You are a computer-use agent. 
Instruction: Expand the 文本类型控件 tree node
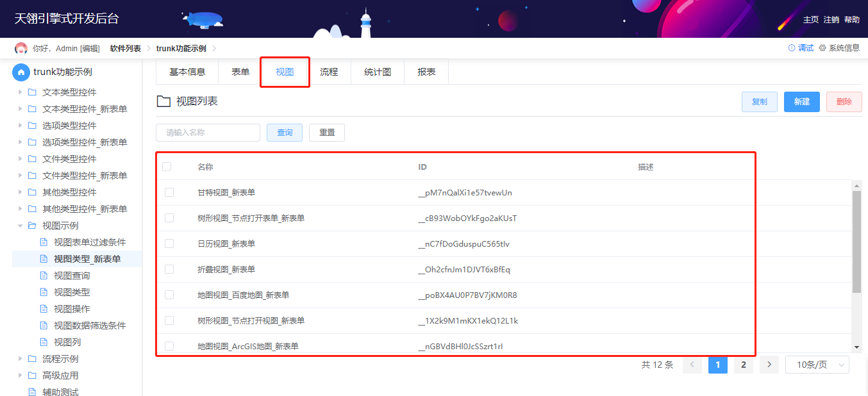coord(21,92)
